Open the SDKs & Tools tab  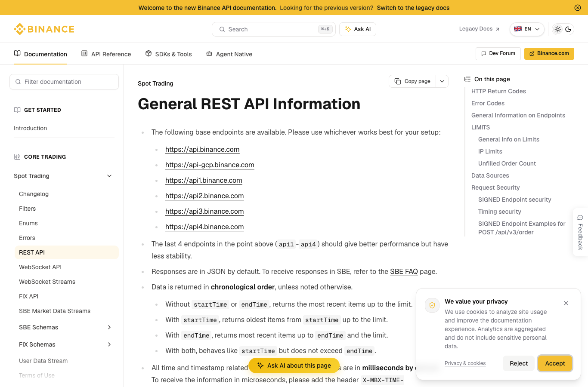pos(168,54)
